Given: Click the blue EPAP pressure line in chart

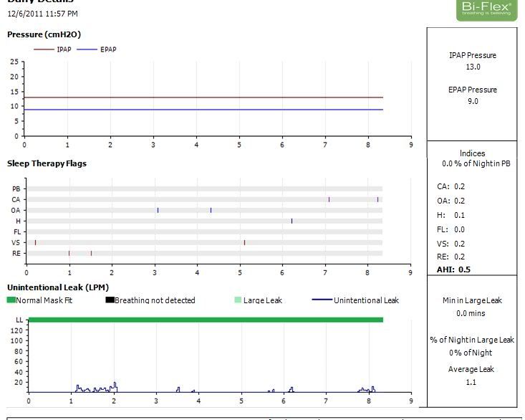Looking at the screenshot, I should 203,110.
